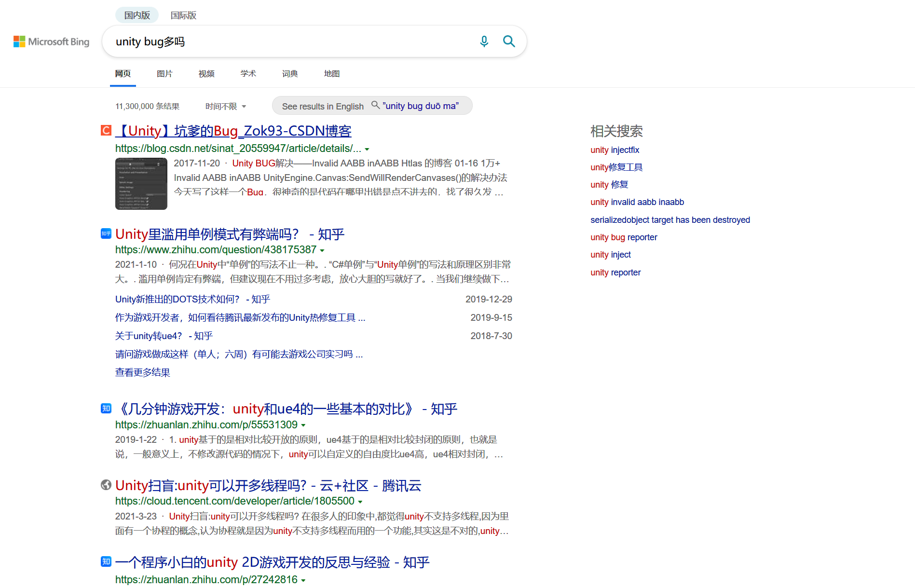Activate the microphone voice search icon
The height and width of the screenshot is (588, 915).
(x=484, y=41)
